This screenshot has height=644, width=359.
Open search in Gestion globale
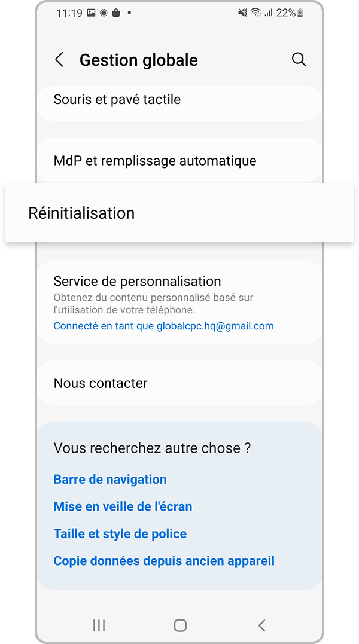[299, 59]
